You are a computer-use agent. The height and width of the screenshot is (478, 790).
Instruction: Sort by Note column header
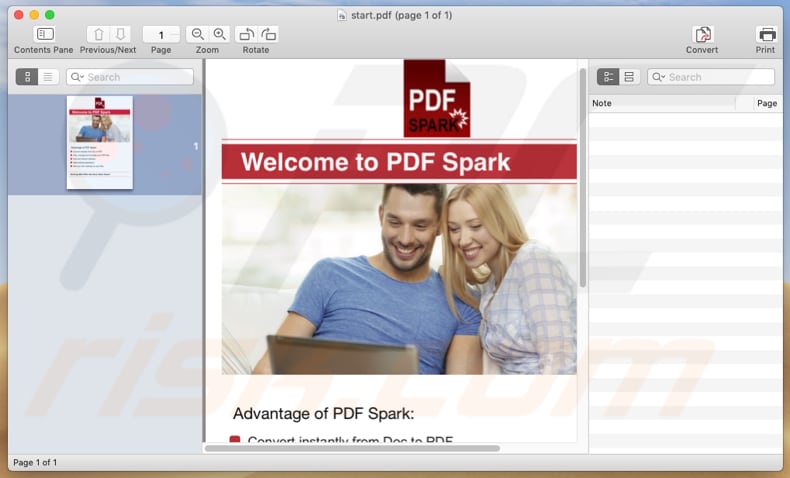[662, 103]
